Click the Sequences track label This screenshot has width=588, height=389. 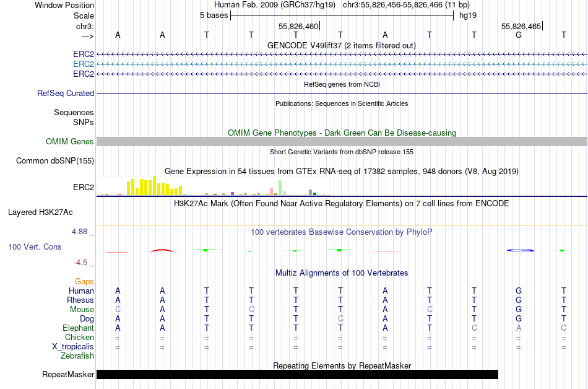pos(74,113)
